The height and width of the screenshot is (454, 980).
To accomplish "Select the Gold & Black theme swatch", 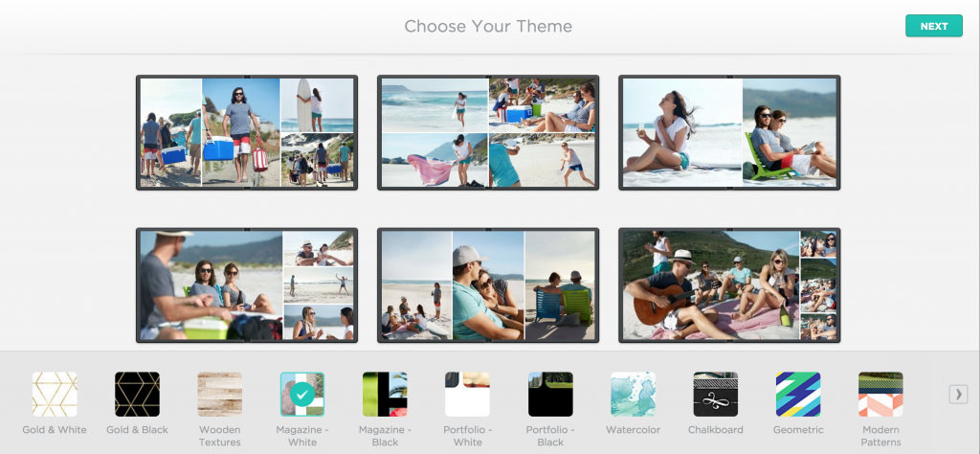I will [x=137, y=394].
